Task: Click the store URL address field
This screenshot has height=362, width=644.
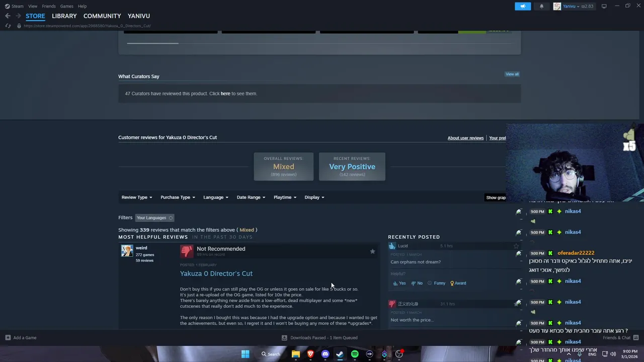Action: pos(87,26)
